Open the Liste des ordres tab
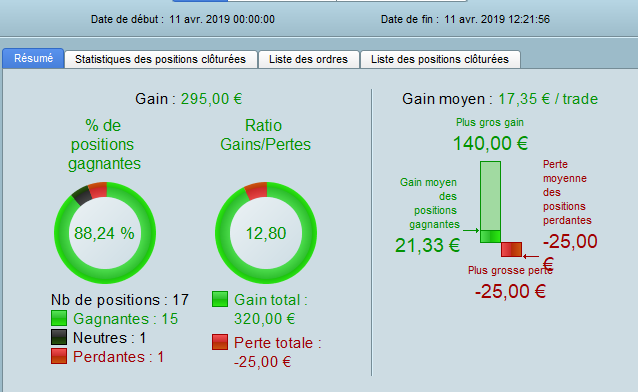 (x=308, y=59)
